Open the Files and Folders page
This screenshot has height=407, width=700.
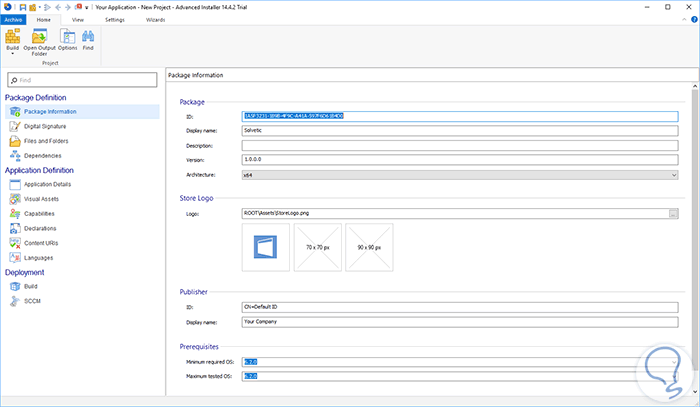click(43, 141)
